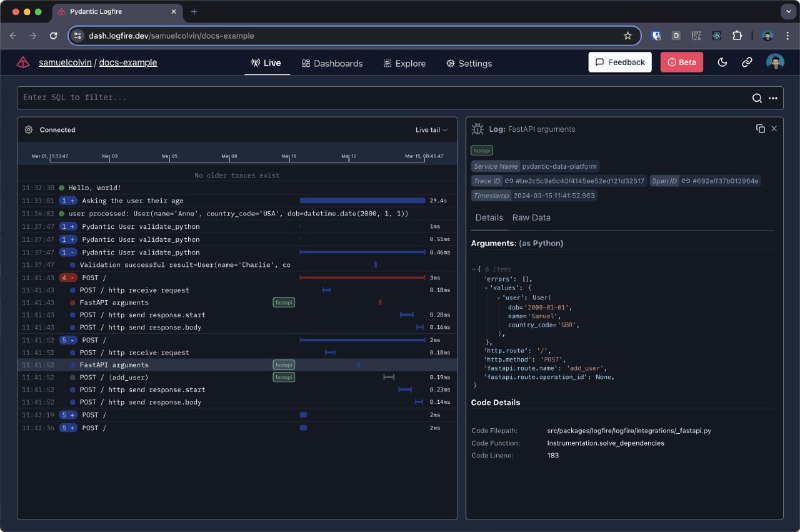The image size is (800, 532).
Task: Click the timeline marker labeled Mar 05
Action: click(170, 157)
